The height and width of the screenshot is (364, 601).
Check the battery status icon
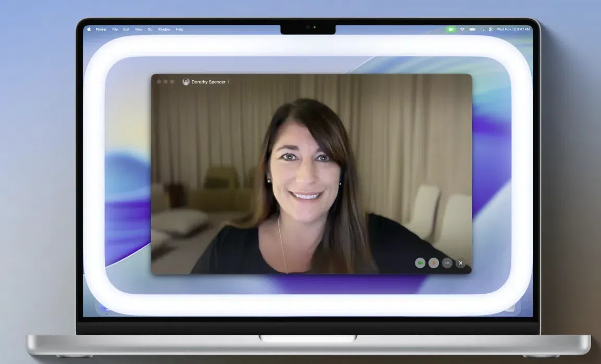(x=472, y=29)
